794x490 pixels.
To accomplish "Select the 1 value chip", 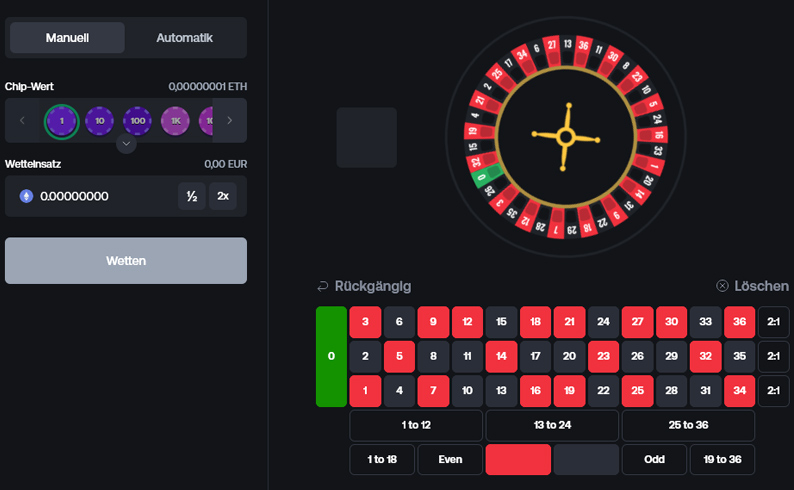I will coord(61,121).
